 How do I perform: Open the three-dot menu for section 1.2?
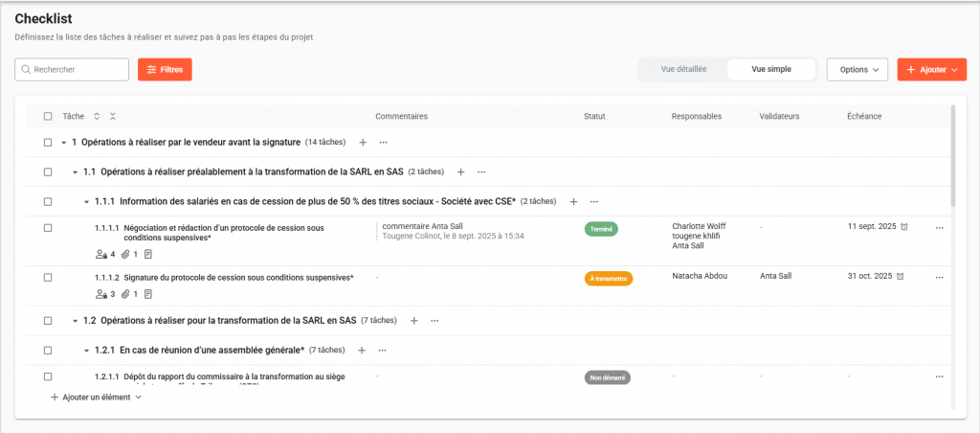(435, 321)
